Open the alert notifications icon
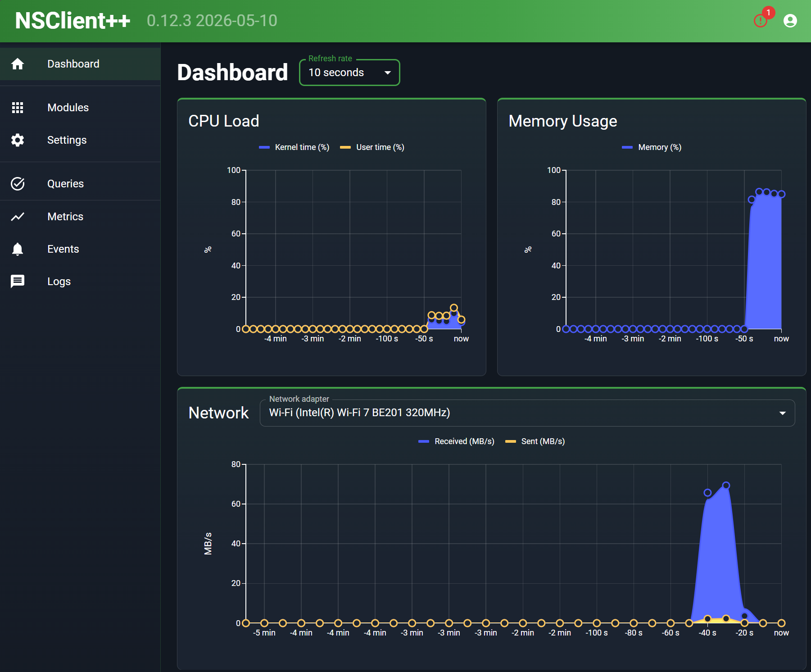Screen dimensions: 811x672 tap(760, 21)
